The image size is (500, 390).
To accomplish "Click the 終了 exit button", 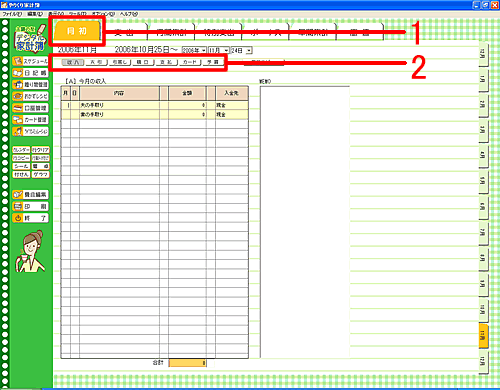I will (30, 218).
